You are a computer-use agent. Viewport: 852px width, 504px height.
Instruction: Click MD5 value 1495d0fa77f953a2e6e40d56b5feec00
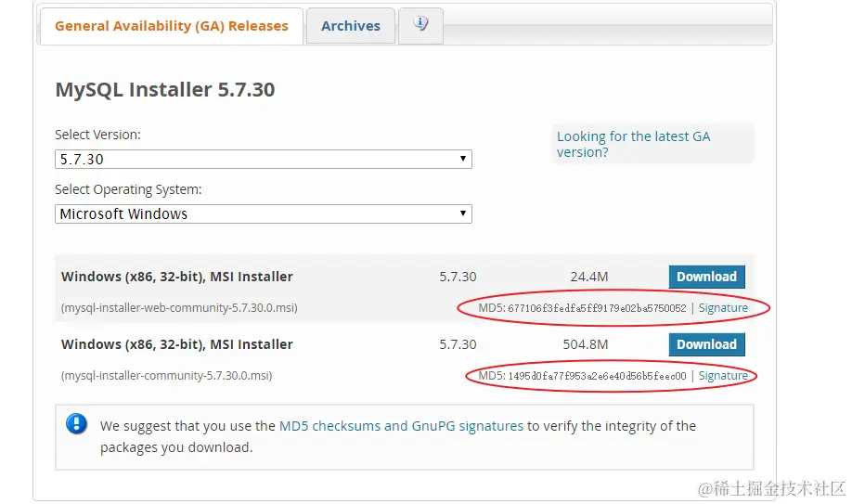(x=597, y=376)
